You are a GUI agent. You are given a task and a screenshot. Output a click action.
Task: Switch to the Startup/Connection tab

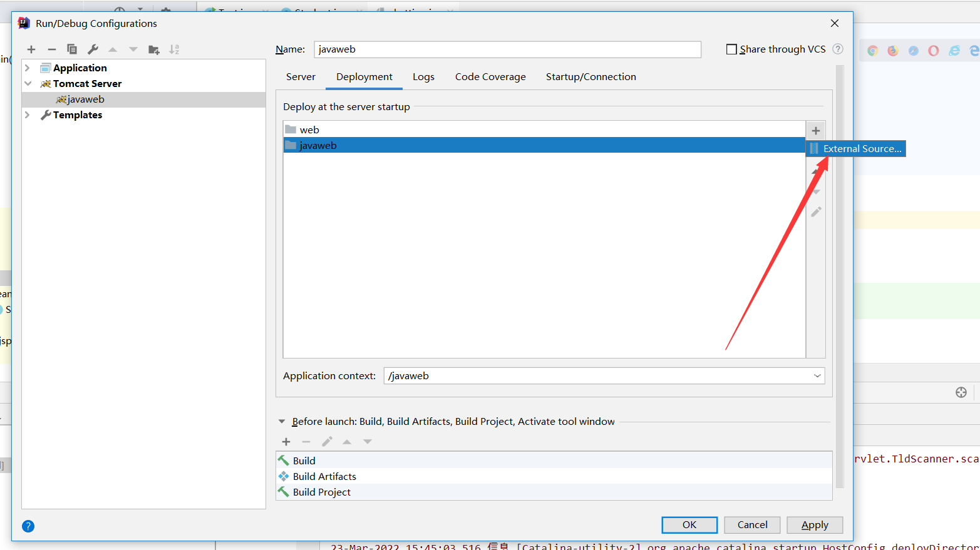click(x=591, y=76)
